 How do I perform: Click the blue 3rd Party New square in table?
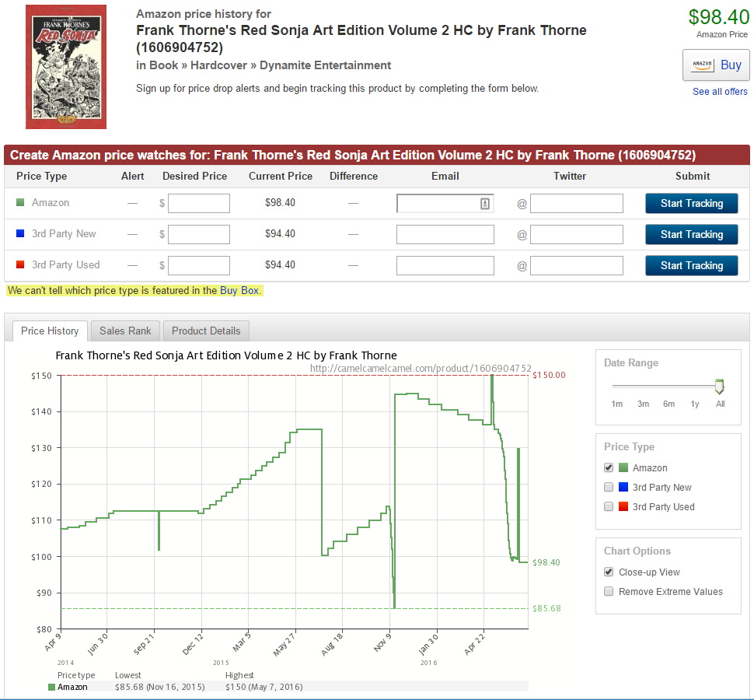click(x=20, y=233)
